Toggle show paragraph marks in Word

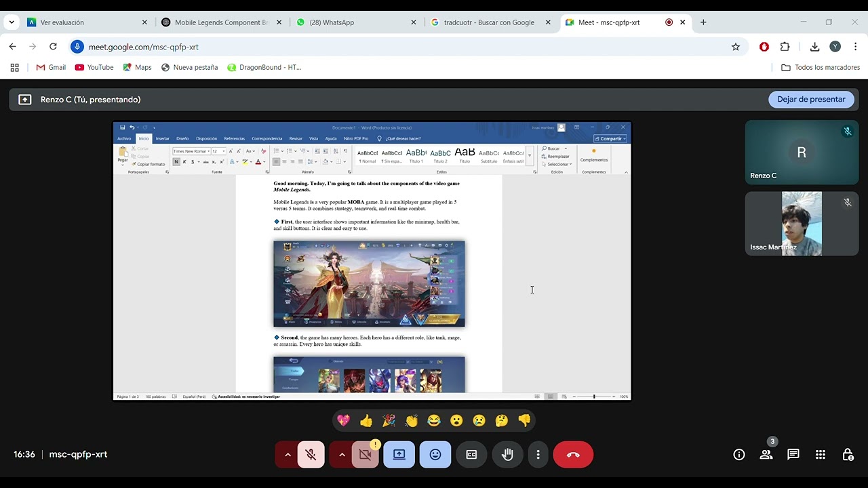345,151
